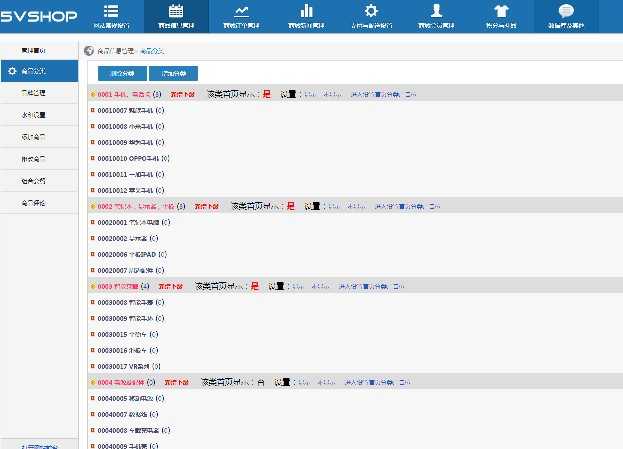Click the SVSHOP logo
This screenshot has height=449, width=623.
[x=39, y=16]
